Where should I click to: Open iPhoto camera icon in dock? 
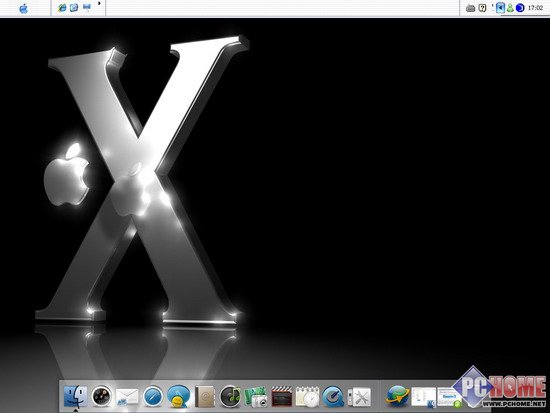point(256,397)
